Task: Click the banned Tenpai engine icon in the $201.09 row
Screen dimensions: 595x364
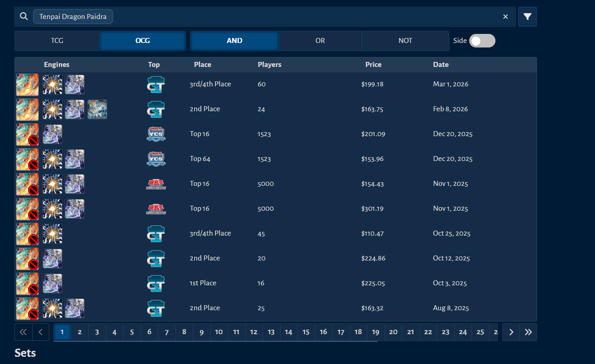Action: click(x=28, y=134)
